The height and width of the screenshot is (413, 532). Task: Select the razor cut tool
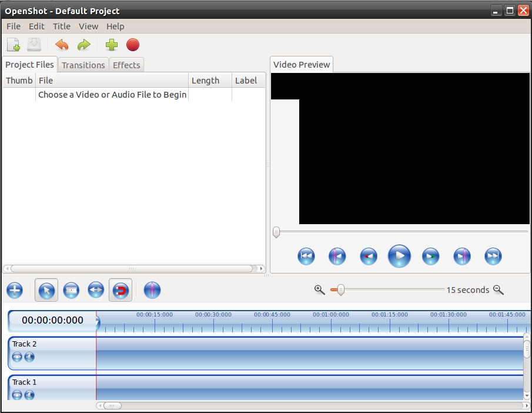[71, 291]
